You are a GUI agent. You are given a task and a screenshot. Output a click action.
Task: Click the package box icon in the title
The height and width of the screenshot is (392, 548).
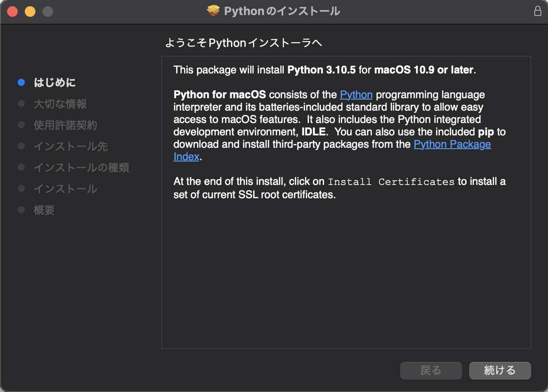[x=213, y=11]
